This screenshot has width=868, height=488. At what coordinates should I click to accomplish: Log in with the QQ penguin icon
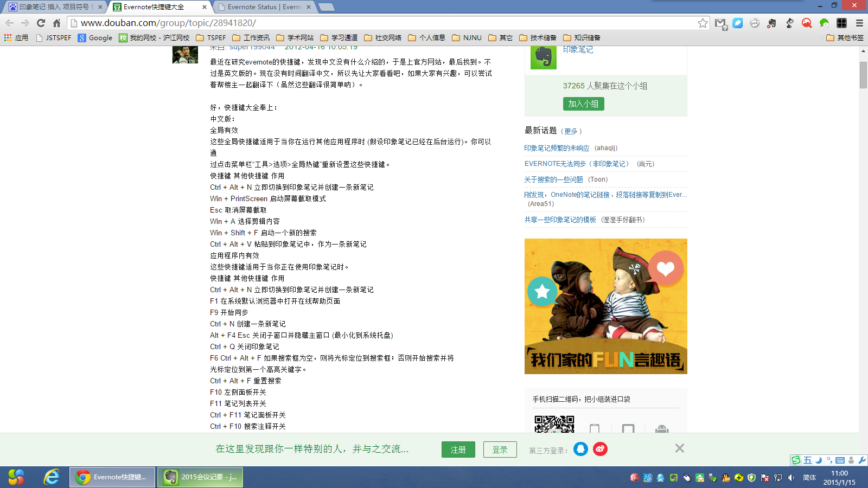coord(580,449)
